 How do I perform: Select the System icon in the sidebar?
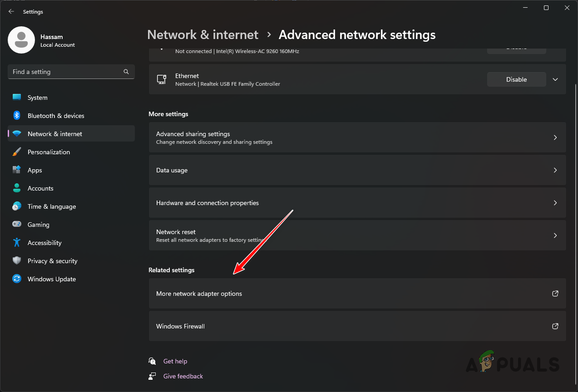tap(16, 97)
